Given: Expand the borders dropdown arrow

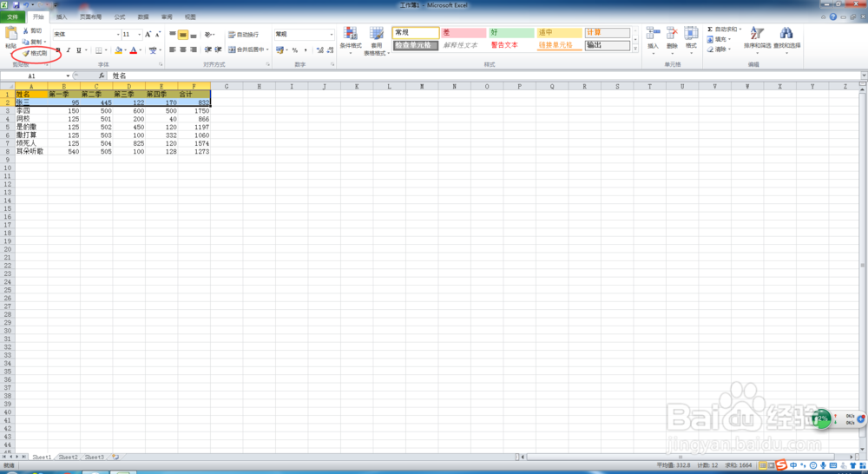Looking at the screenshot, I should pos(106,50).
